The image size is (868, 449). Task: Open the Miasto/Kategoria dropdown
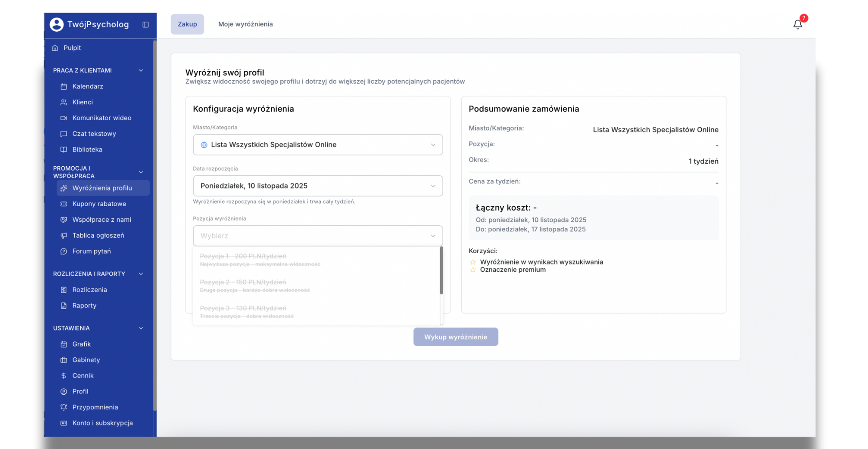click(x=317, y=145)
